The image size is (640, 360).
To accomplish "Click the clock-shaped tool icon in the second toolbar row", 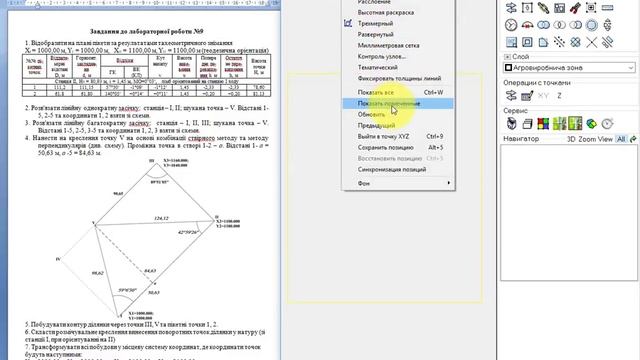I will (x=511, y=25).
